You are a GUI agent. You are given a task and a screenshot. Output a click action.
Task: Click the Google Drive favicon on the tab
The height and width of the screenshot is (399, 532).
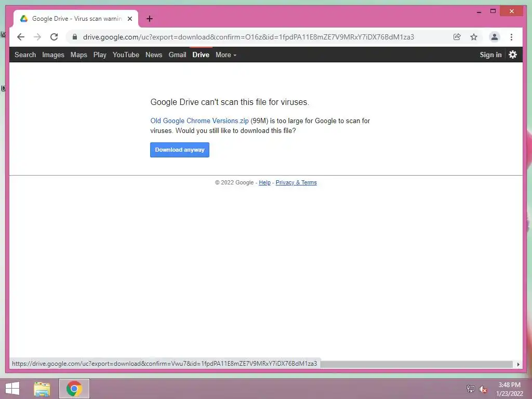[x=24, y=19]
